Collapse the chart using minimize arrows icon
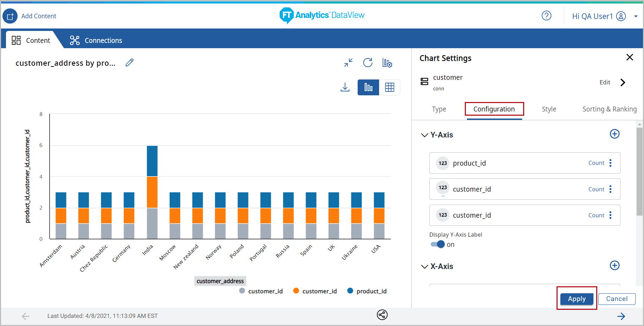Image resolution: width=644 pixels, height=326 pixels. click(x=348, y=63)
